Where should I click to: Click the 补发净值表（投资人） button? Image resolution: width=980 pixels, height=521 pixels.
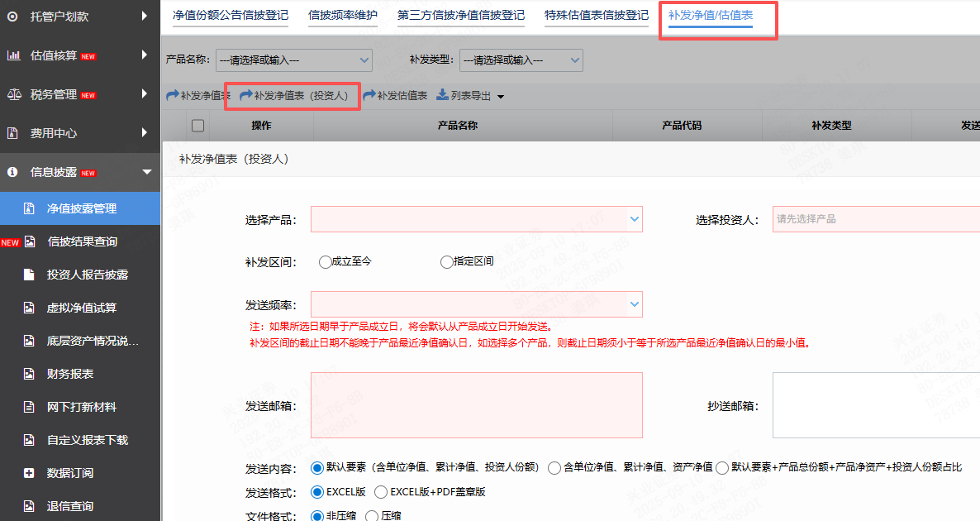pyautogui.click(x=293, y=96)
